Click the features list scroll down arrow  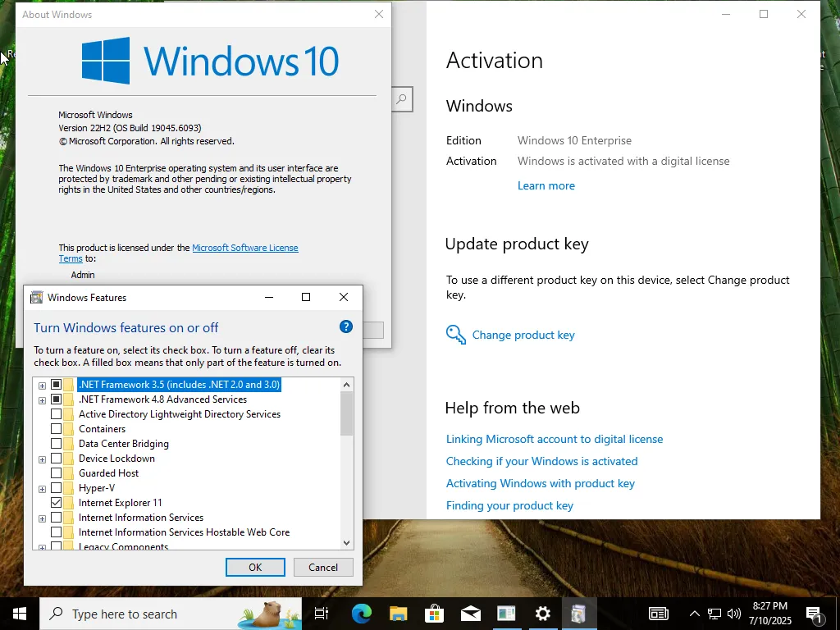coord(347,543)
